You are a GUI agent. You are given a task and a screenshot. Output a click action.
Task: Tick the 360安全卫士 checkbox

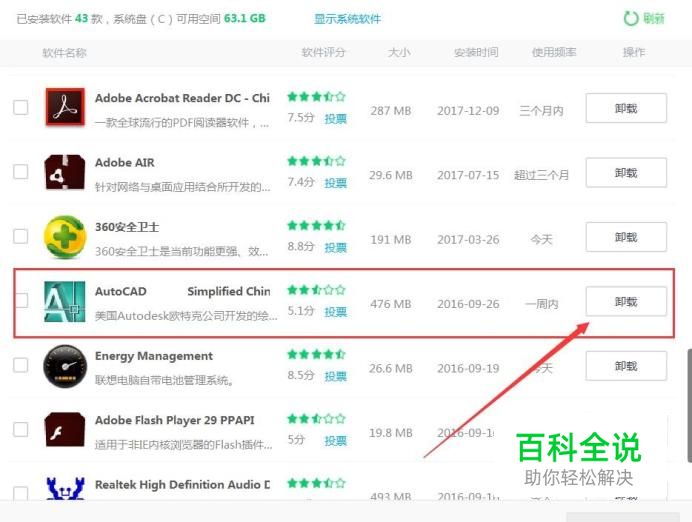(21, 236)
